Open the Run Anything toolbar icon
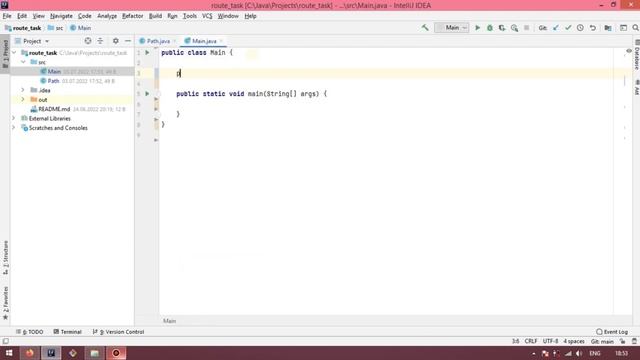The height and width of the screenshot is (360, 640). click(623, 28)
